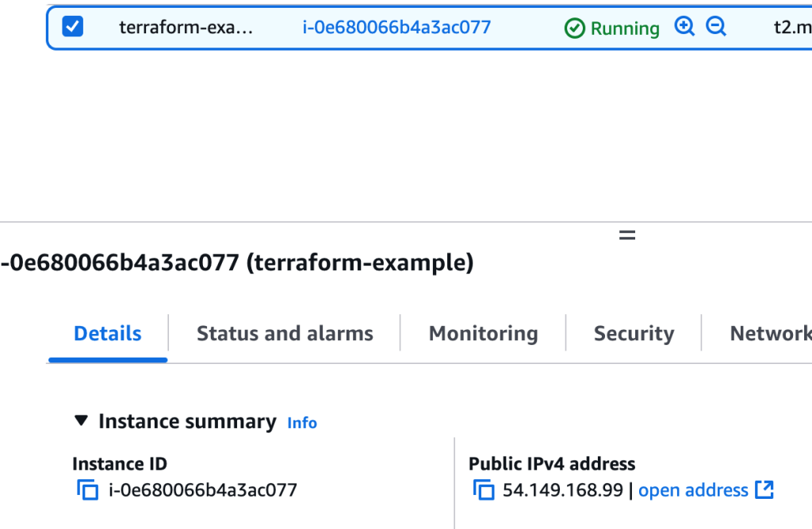812x529 pixels.
Task: Open instance link i-0e680066b4a3ac077 in the table row
Action: tap(396, 28)
